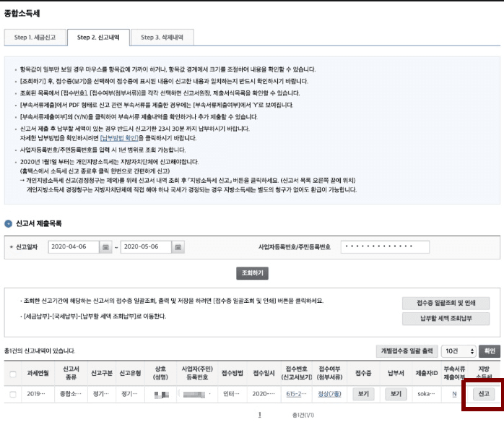Select the Step 2. 신고내역 tab

[98, 38]
